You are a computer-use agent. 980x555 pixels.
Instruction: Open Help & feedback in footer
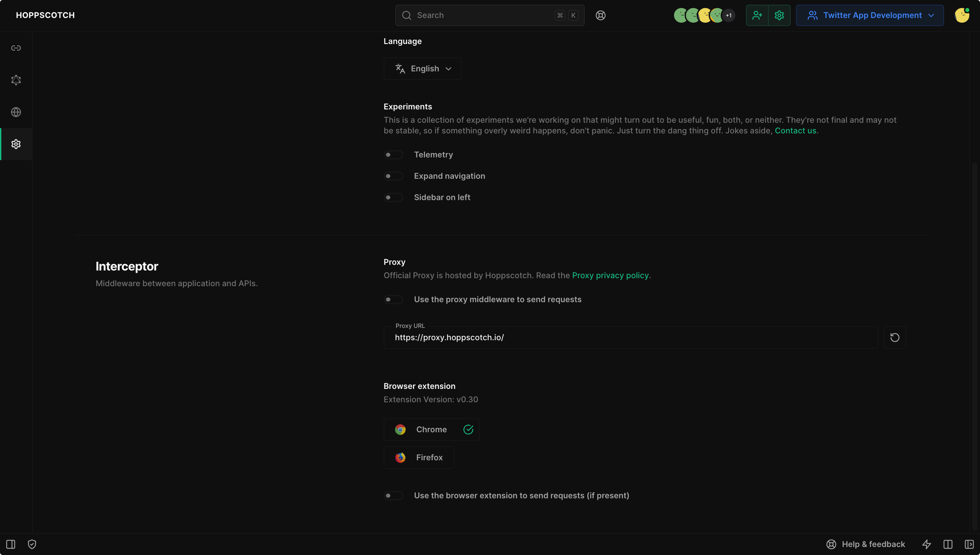pos(866,544)
